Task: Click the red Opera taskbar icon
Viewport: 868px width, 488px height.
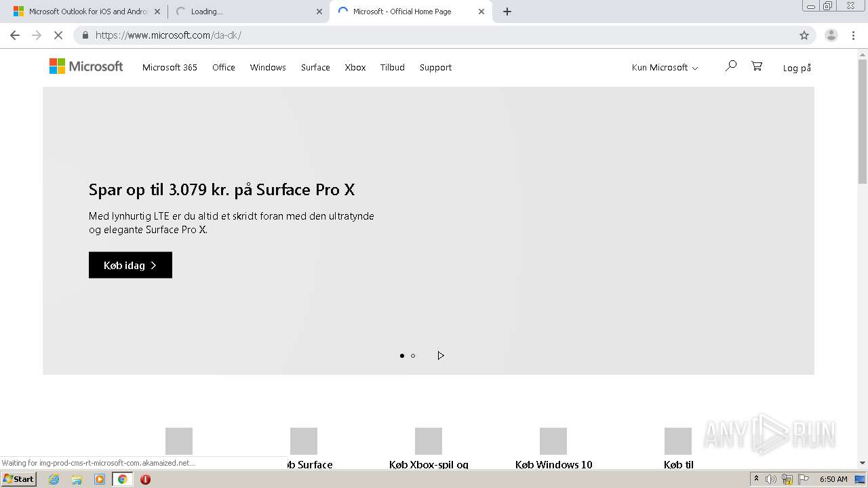Action: (145, 479)
